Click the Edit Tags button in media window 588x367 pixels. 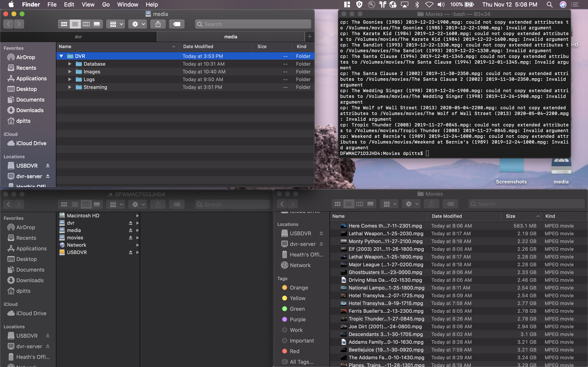pyautogui.click(x=177, y=24)
